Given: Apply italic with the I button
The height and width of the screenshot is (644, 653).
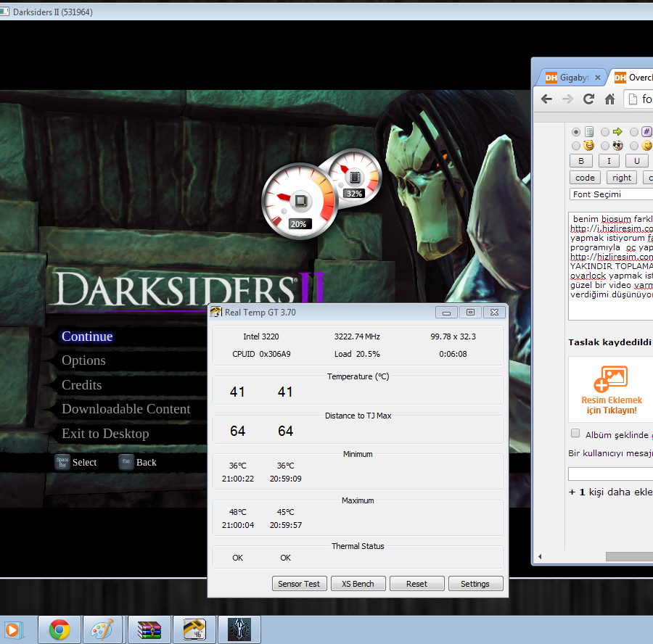Looking at the screenshot, I should pos(609,161).
